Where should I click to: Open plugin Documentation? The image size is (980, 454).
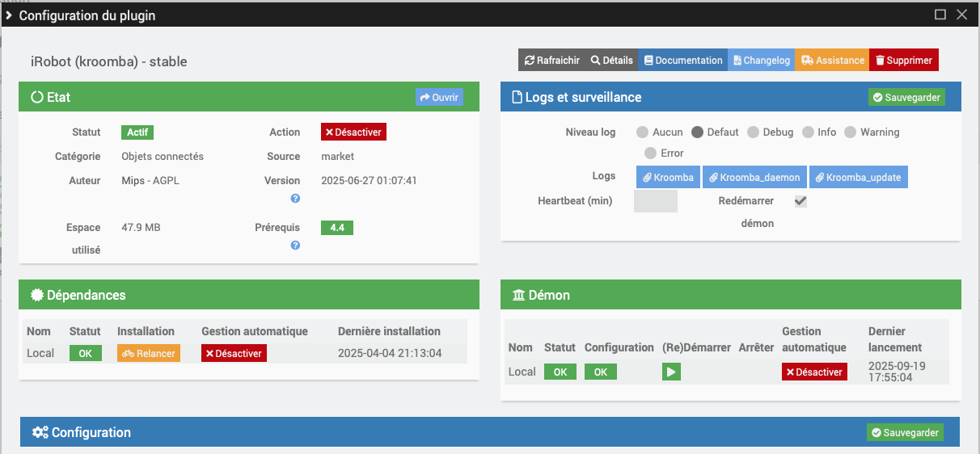point(683,61)
